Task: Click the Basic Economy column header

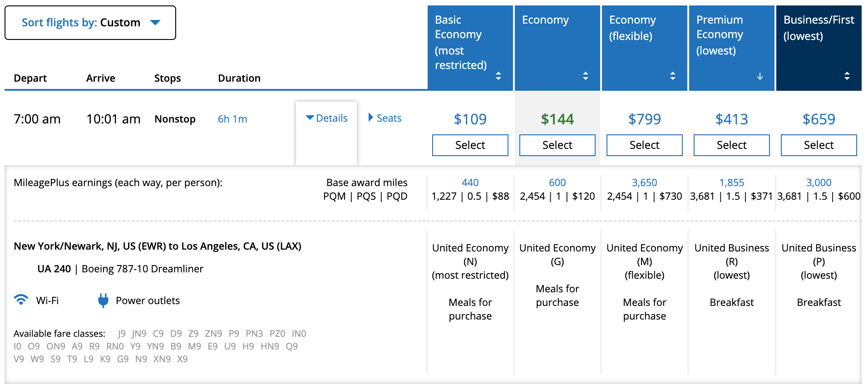Action: (470, 48)
